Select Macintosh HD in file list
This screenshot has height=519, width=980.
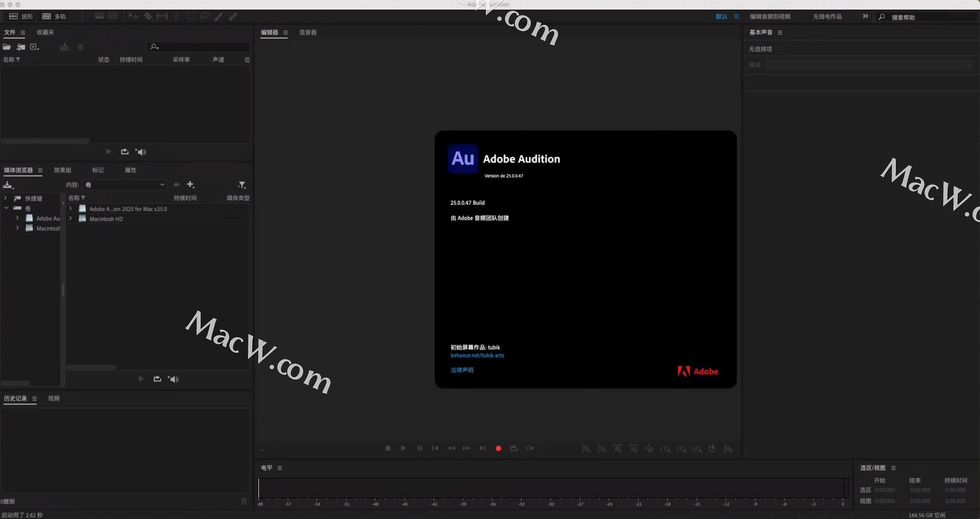(106, 219)
